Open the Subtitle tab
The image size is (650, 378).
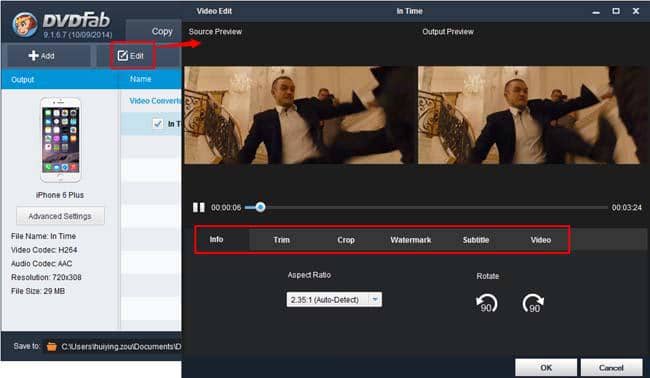click(476, 240)
